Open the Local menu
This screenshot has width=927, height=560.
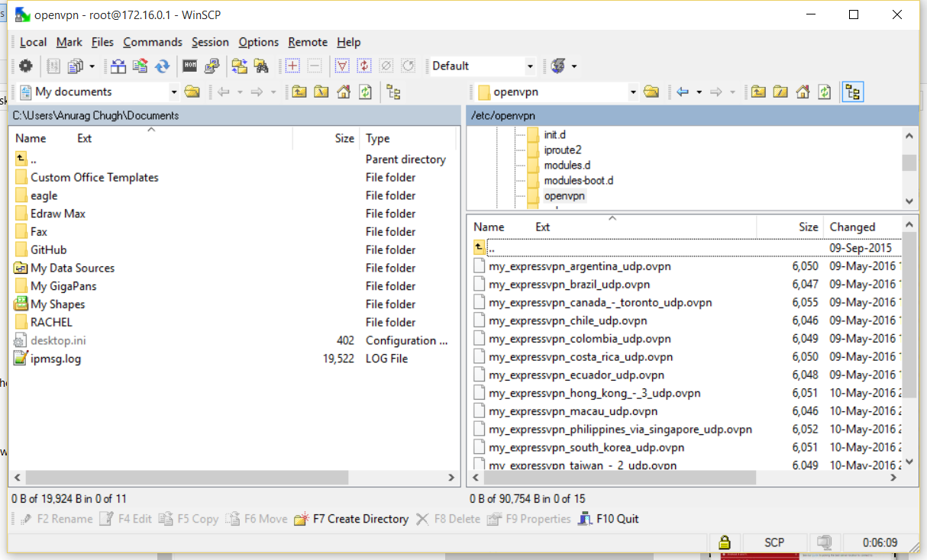click(33, 42)
